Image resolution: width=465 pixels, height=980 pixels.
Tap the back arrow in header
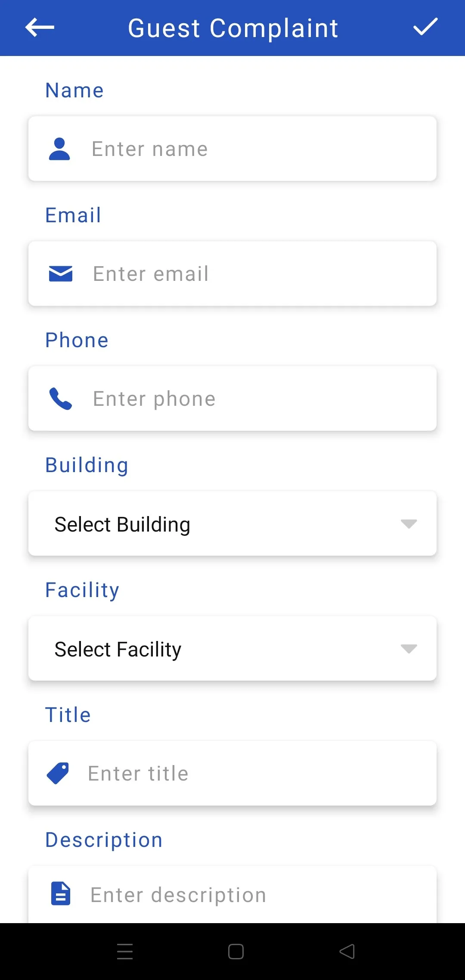[x=40, y=28]
